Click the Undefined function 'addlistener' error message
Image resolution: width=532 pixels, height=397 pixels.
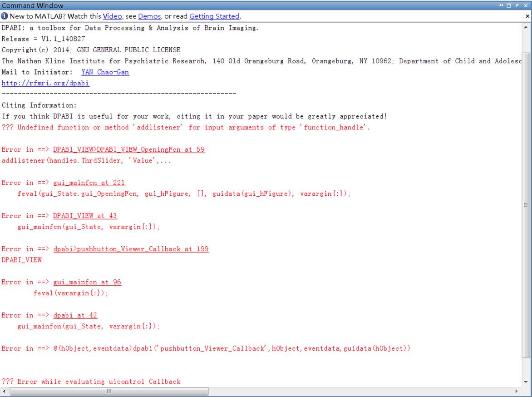click(x=186, y=127)
